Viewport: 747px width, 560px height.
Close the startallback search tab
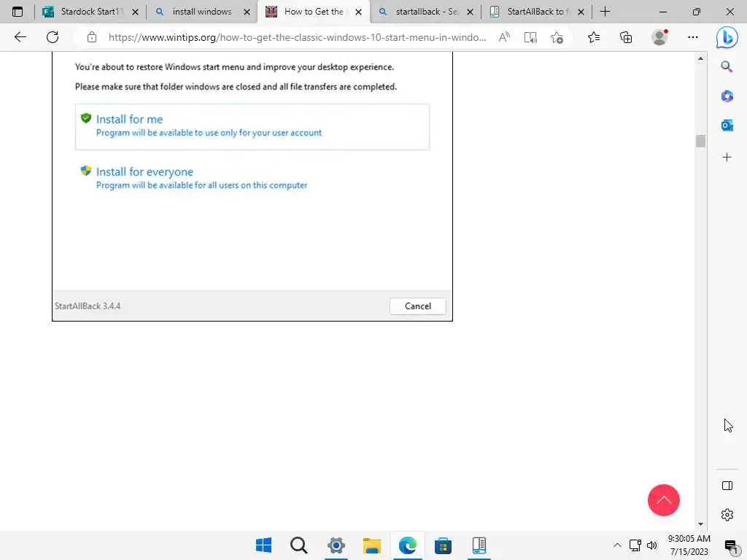point(470,12)
